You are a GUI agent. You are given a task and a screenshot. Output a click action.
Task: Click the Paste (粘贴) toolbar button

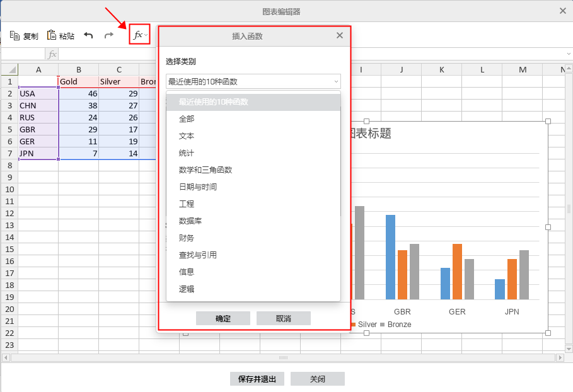[61, 35]
